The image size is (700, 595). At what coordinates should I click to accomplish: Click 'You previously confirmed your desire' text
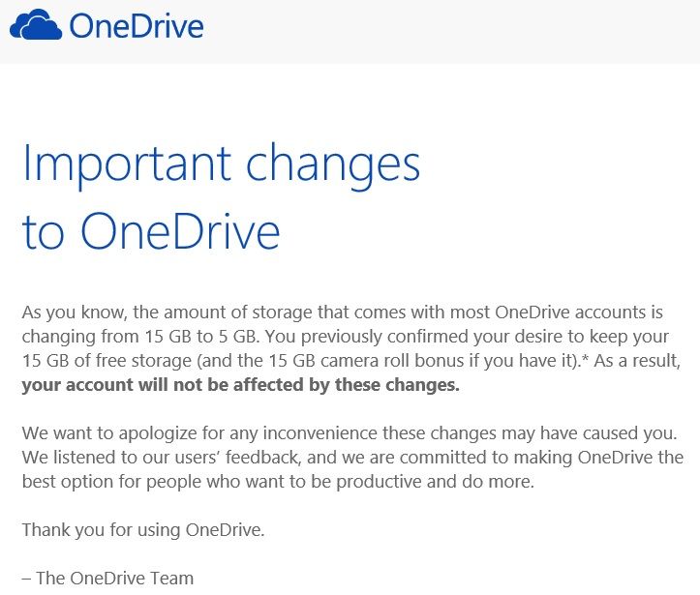(415, 338)
